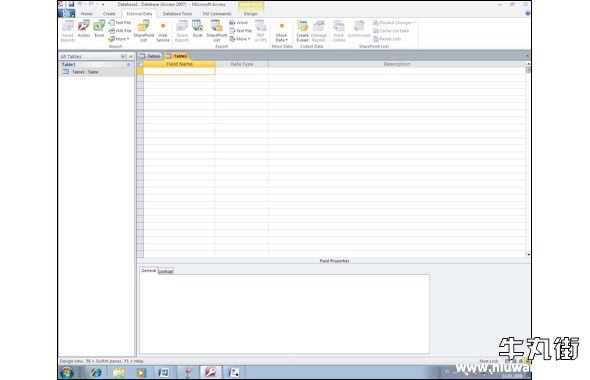The height and width of the screenshot is (380, 590).
Task: Expand the Import More dropdown
Action: (x=119, y=39)
